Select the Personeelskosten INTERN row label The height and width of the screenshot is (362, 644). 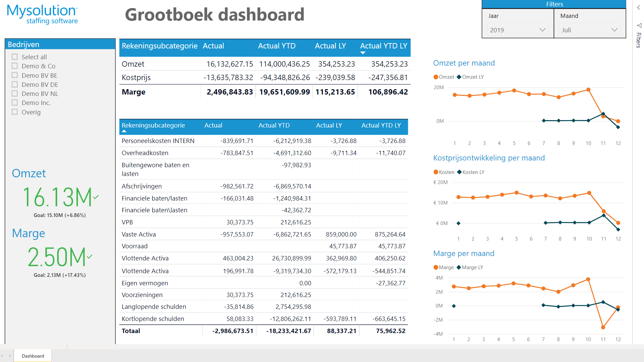(158, 141)
